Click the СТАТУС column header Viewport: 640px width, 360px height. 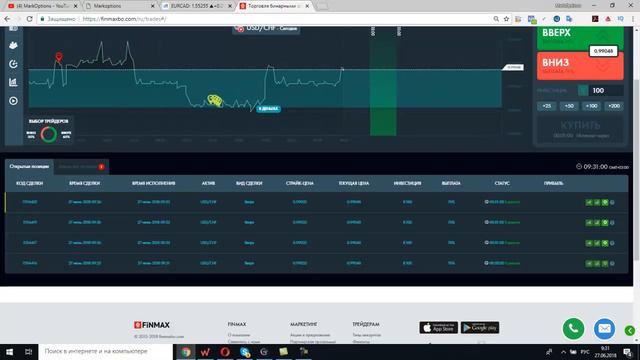(502, 184)
